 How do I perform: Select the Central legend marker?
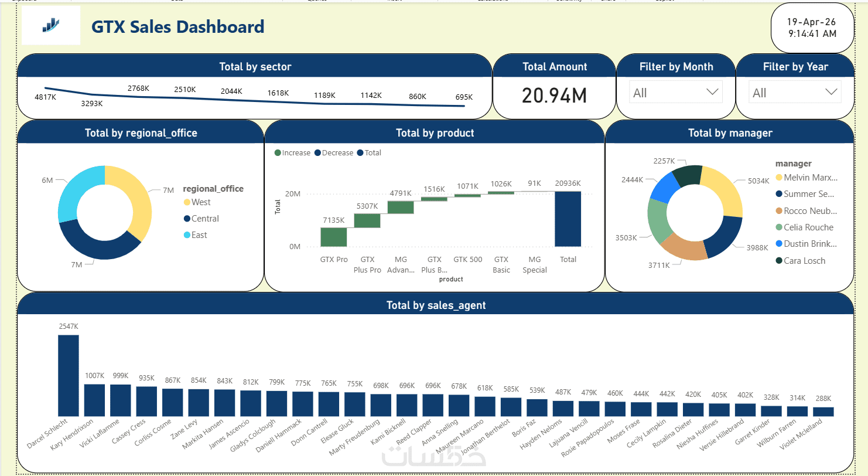coord(187,219)
